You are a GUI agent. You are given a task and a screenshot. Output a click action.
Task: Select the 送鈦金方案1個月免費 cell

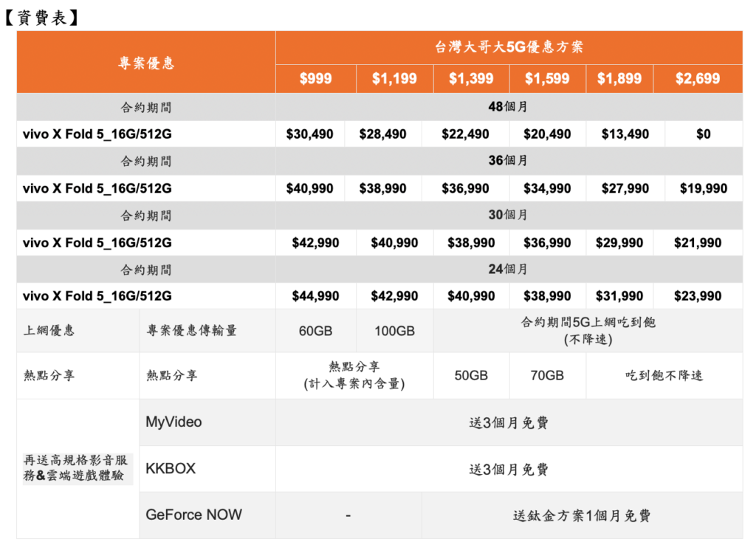coord(582,515)
